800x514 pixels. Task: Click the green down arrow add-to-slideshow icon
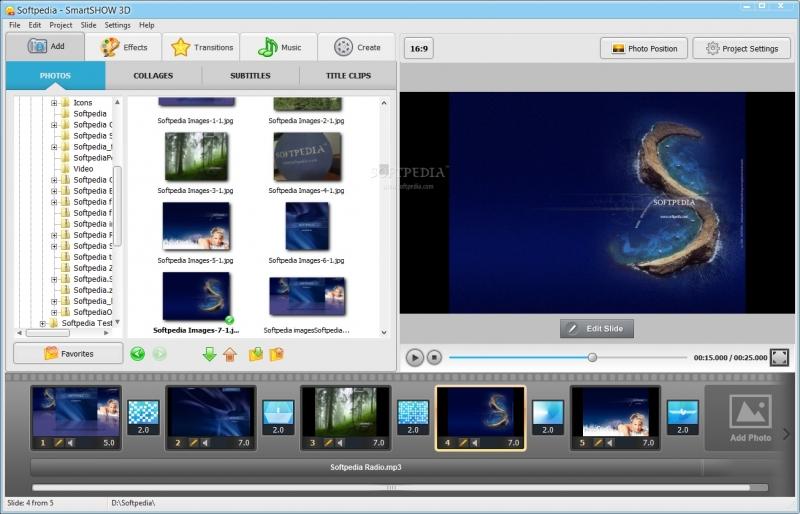point(209,353)
